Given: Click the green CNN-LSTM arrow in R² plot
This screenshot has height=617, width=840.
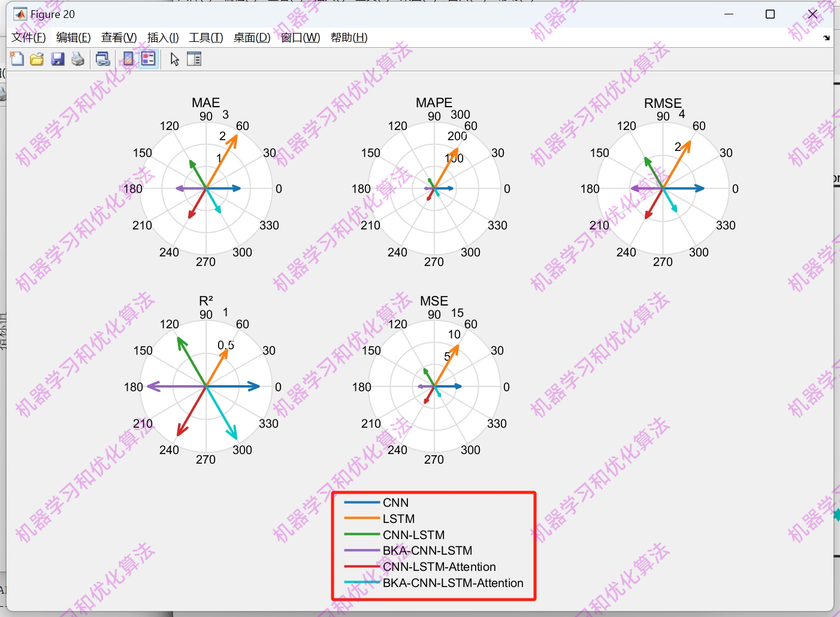Looking at the screenshot, I should click(x=192, y=362).
